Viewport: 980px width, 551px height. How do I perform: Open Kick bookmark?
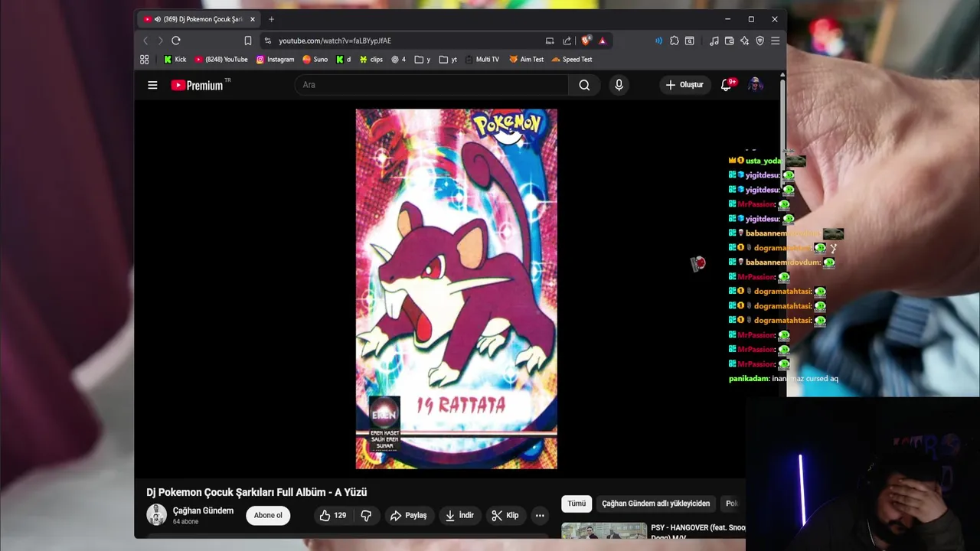[175, 59]
